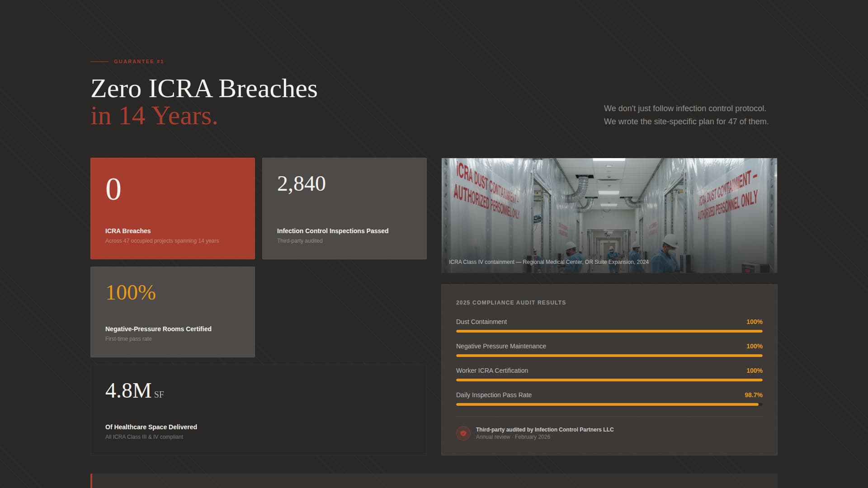868x488 pixels.
Task: Click 'We wrote the site-specific plan' line
Action: [686, 122]
